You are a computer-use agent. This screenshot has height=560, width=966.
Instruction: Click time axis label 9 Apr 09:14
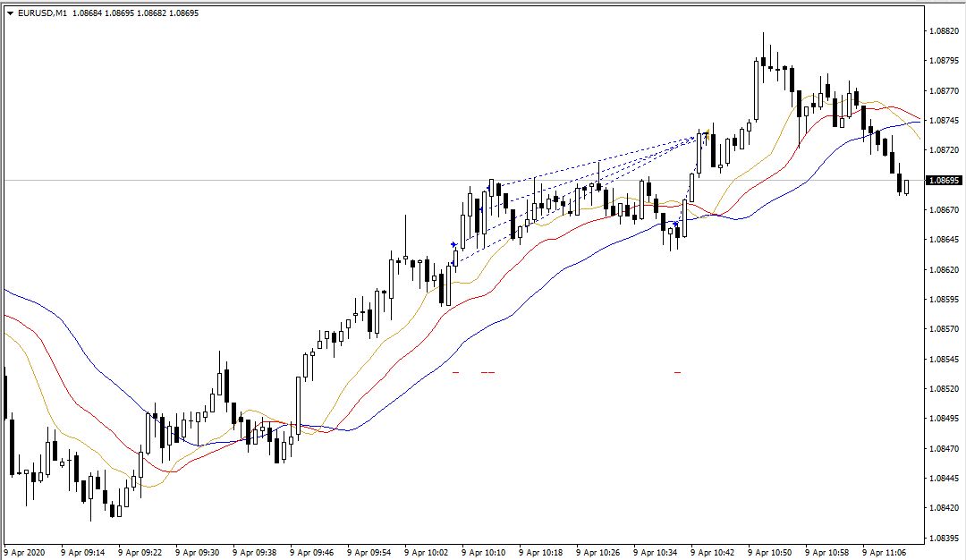[x=82, y=553]
